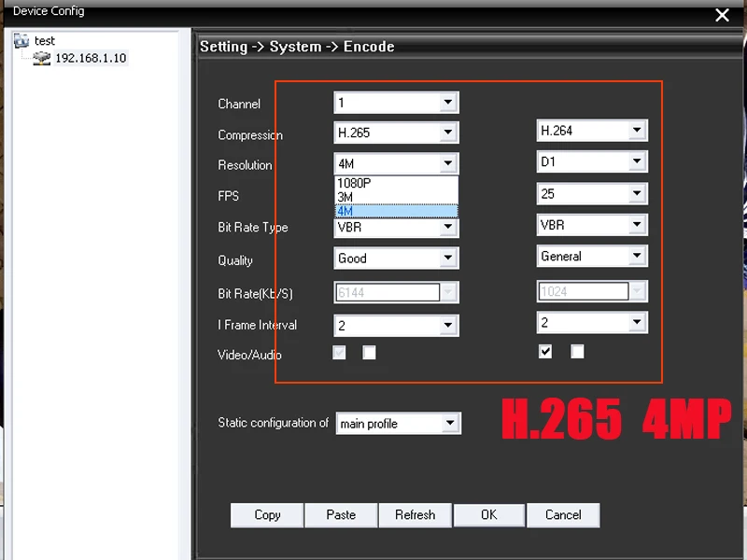Uncheck the sub stream video checkbox
Image resolution: width=747 pixels, height=560 pixels.
545,352
